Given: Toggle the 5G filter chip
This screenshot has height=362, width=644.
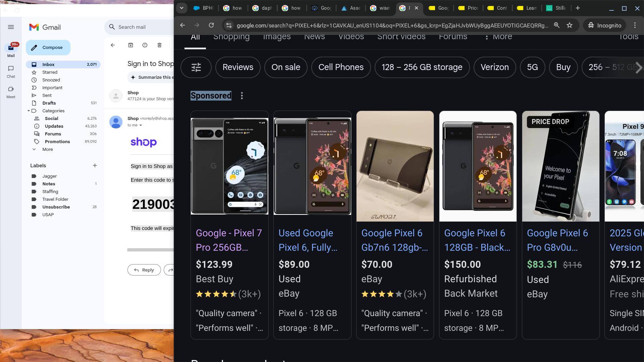Looking at the screenshot, I should (x=532, y=67).
